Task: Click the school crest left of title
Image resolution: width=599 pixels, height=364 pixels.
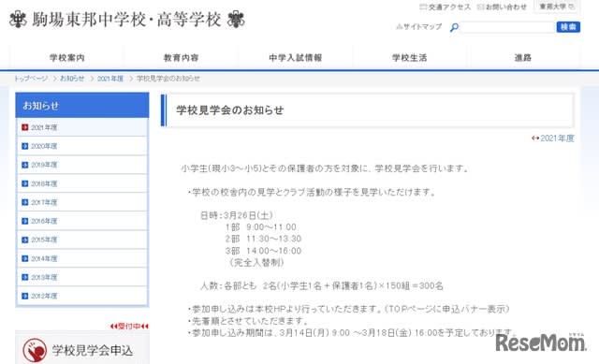Action: tap(18, 19)
